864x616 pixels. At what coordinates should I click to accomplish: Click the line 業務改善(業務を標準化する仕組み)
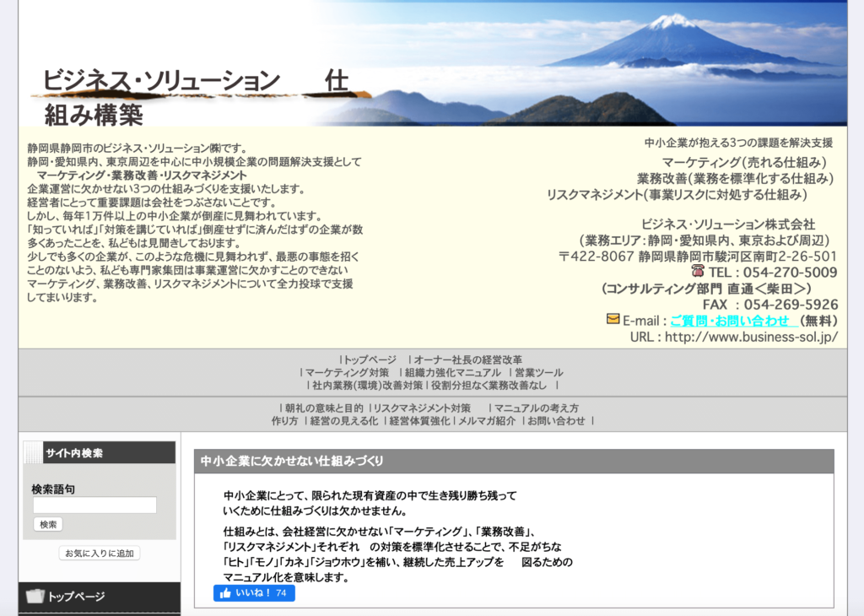point(735,178)
